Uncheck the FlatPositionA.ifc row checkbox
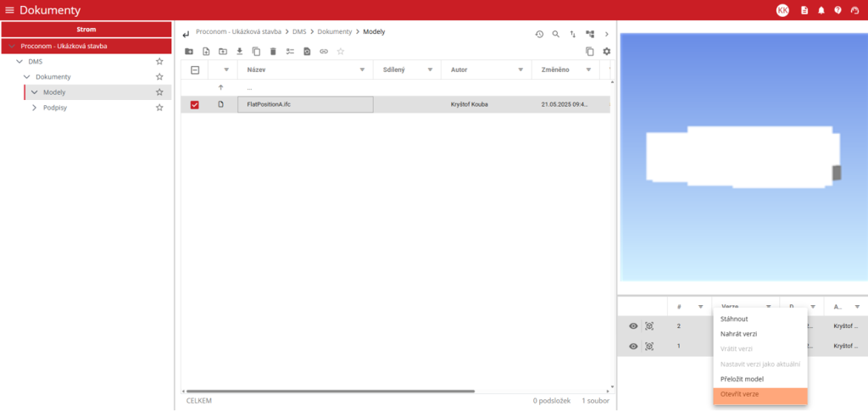The height and width of the screenshot is (411, 868). pos(195,104)
